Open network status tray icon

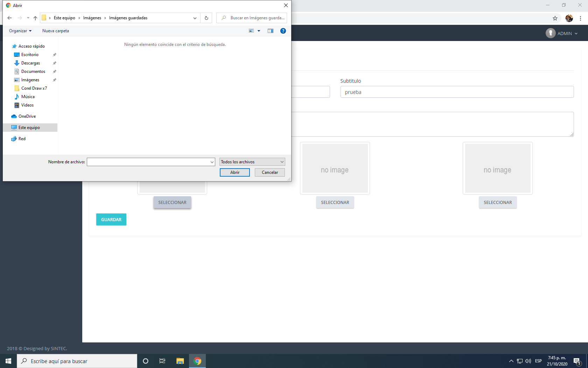tap(520, 361)
